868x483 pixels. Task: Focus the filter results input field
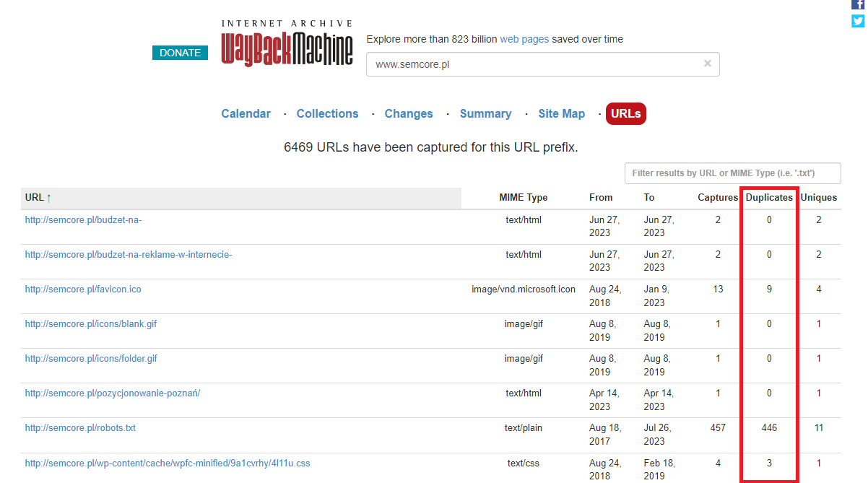pos(733,173)
